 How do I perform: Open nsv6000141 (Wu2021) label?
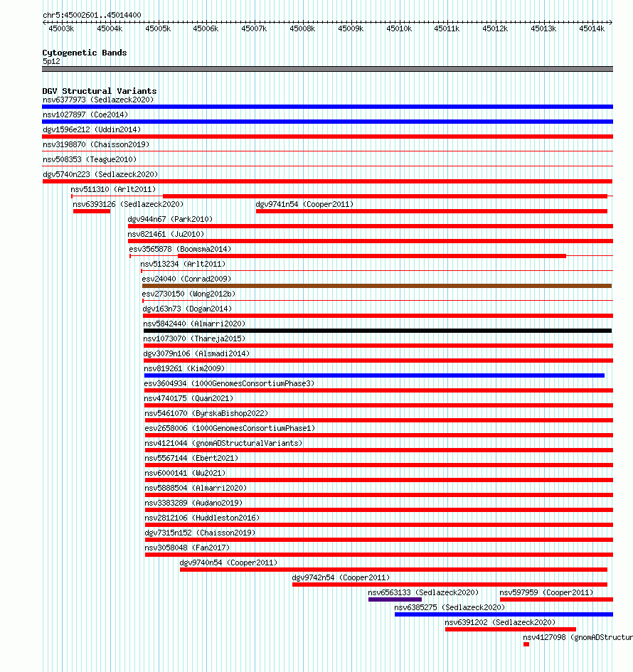pyautogui.click(x=185, y=474)
